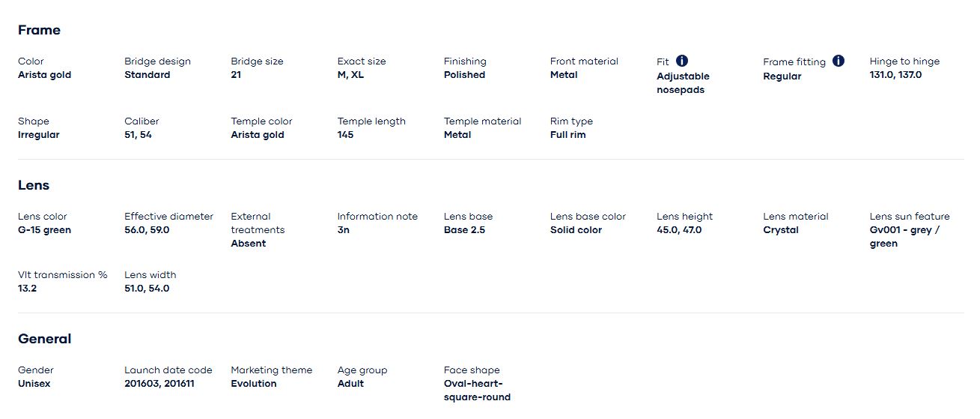Click the Frame section heading
980x419 pixels.
tap(39, 30)
